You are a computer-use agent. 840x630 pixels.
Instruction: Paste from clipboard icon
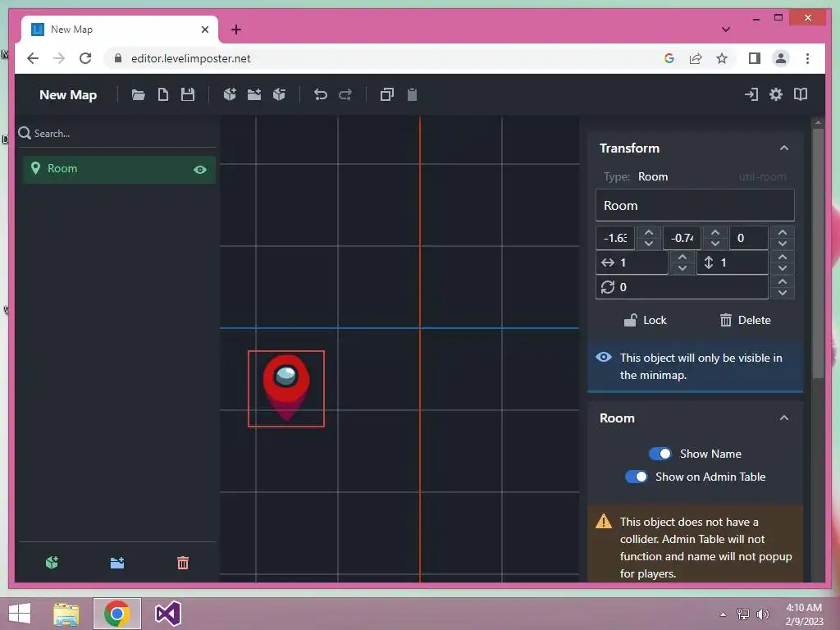coord(412,95)
